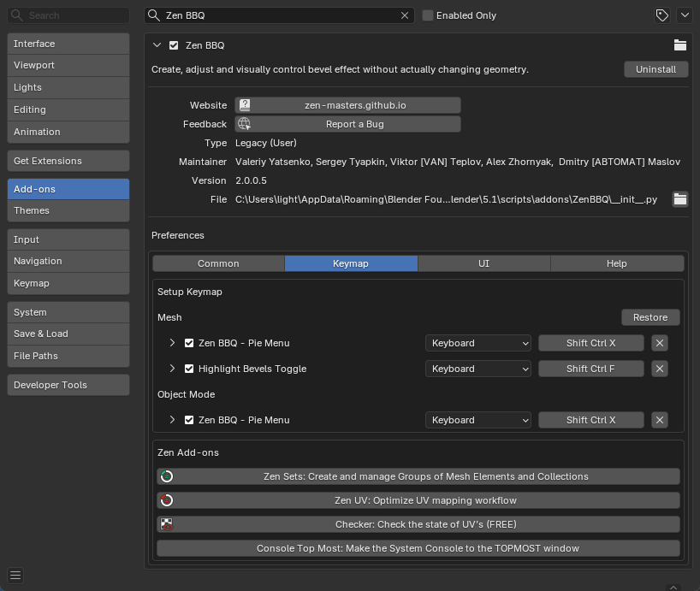
Task: Open the hamburger preferences menu
Action: coord(15,576)
